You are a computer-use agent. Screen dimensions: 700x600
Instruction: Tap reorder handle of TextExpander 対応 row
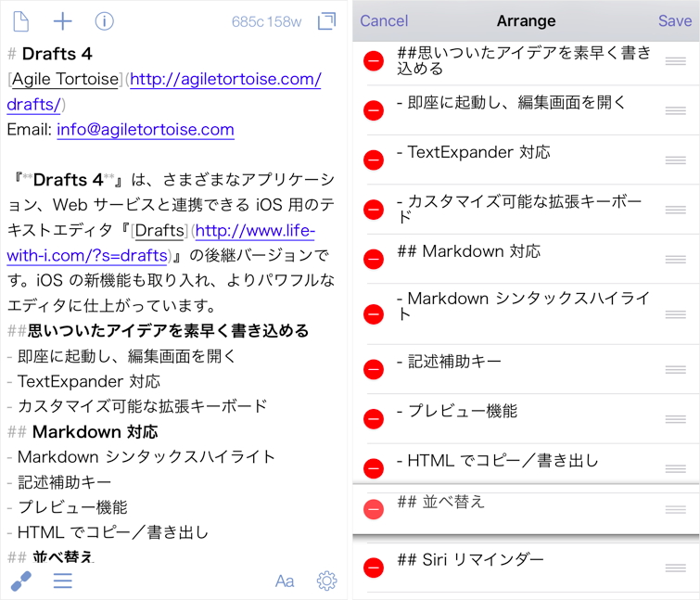click(676, 160)
